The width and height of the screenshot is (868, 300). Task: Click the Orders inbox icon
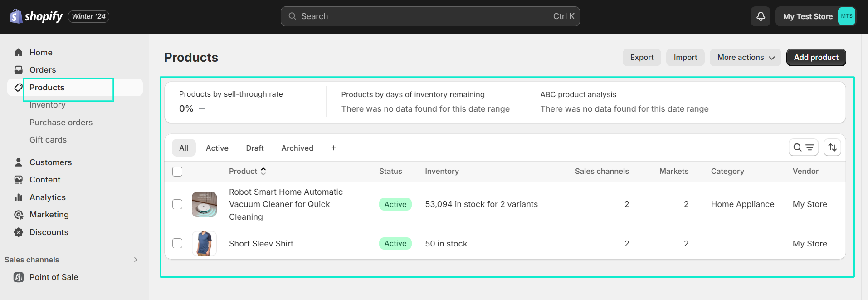point(19,69)
